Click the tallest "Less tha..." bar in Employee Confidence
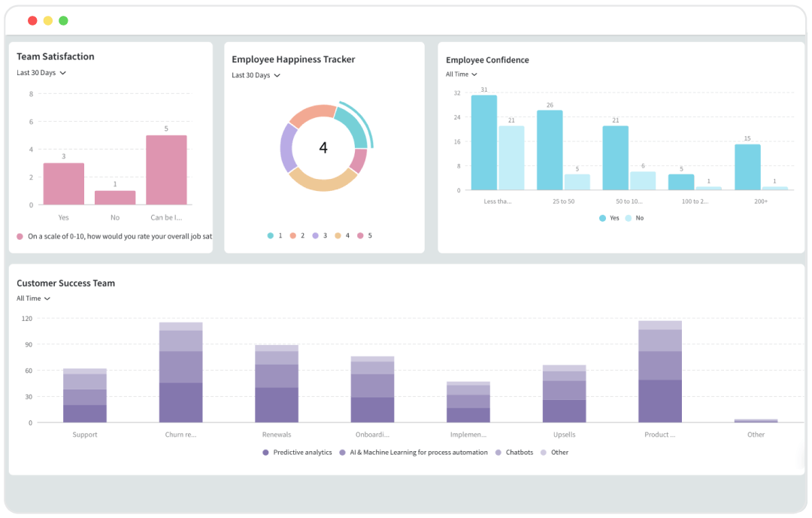Viewport: 812px width, 518px height. coord(483,143)
